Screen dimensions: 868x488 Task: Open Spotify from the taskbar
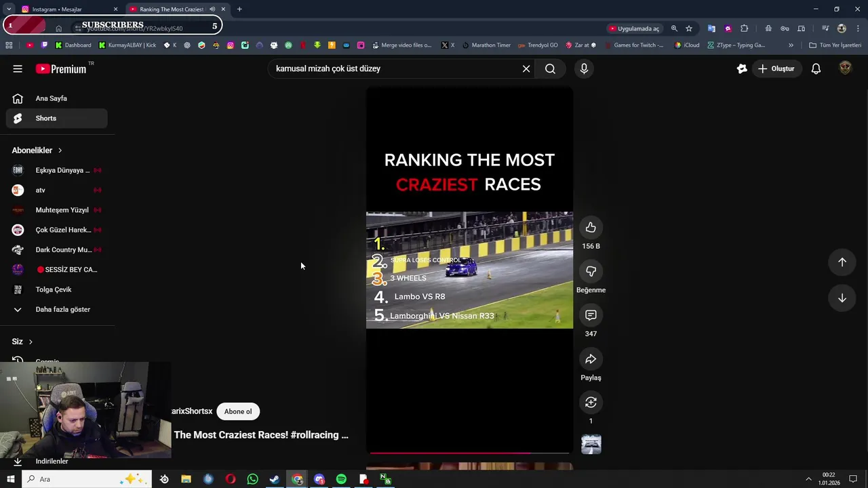pos(341,479)
